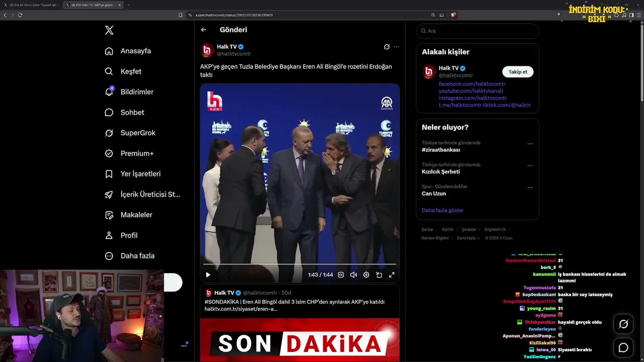Image resolution: width=644 pixels, height=362 pixels.
Task: Open a new browser tab
Action: [128, 5]
